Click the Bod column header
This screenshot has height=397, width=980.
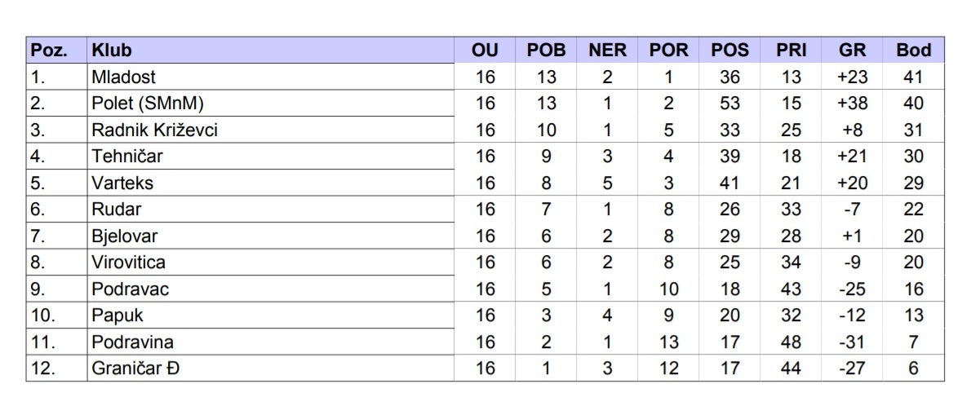pyautogui.click(x=913, y=50)
